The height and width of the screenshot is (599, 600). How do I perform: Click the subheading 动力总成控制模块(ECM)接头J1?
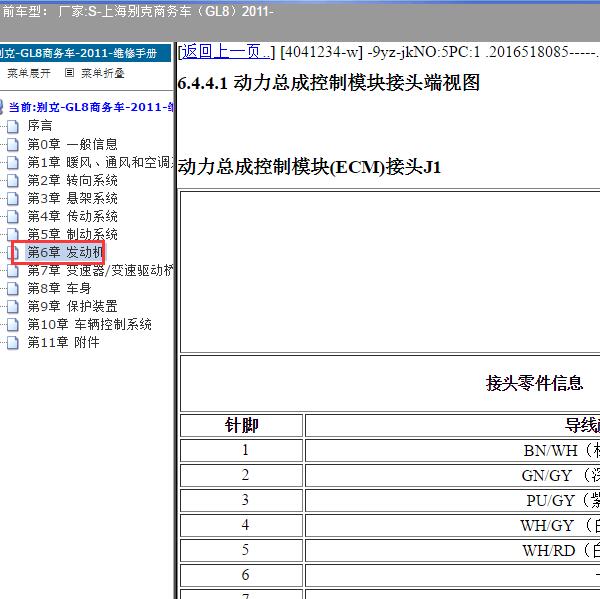(309, 167)
